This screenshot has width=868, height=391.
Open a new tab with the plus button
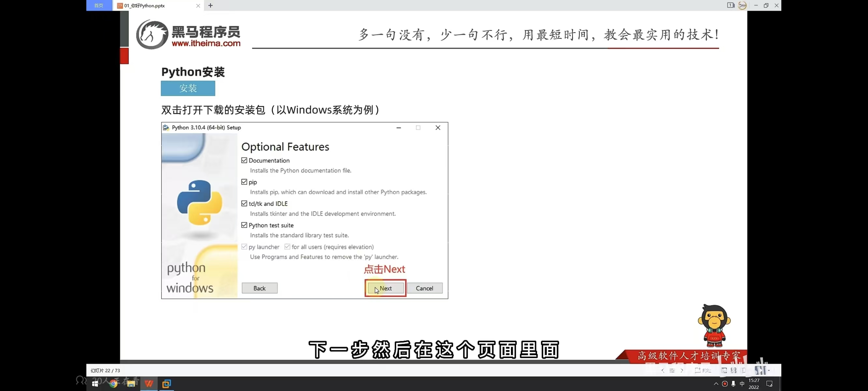pos(210,6)
